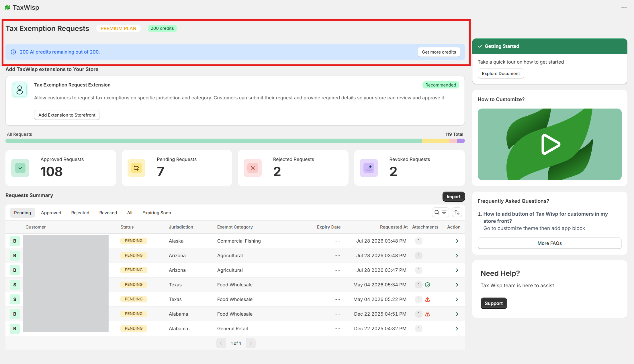The height and width of the screenshot is (364, 634).
Task: Click the Requested At column header
Action: [x=394, y=227]
